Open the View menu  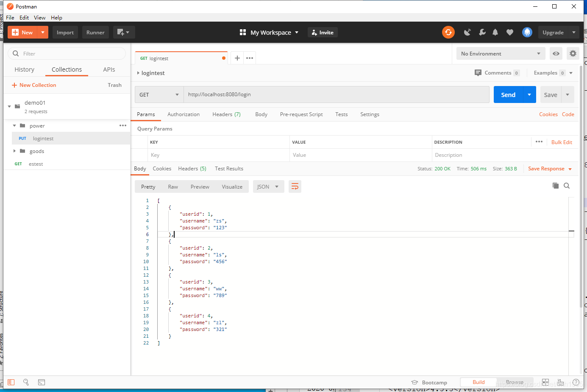40,17
